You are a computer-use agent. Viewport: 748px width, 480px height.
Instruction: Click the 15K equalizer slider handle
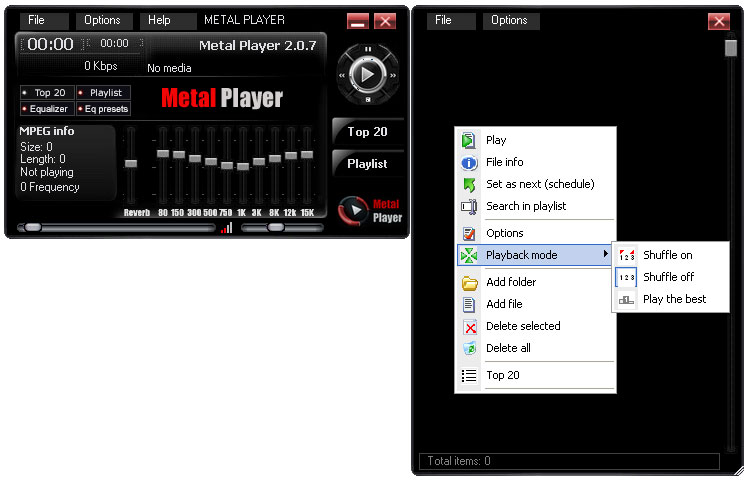(307, 155)
